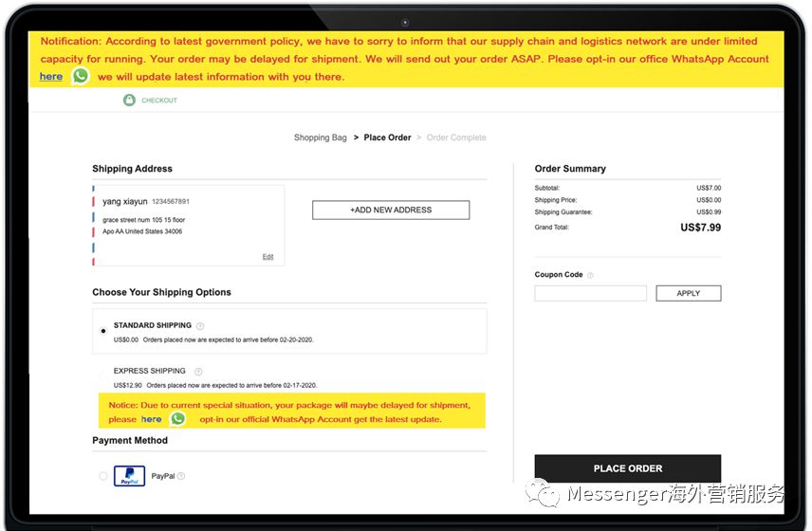Open the 'here' link in top banner
This screenshot has height=531, width=812.
point(51,77)
